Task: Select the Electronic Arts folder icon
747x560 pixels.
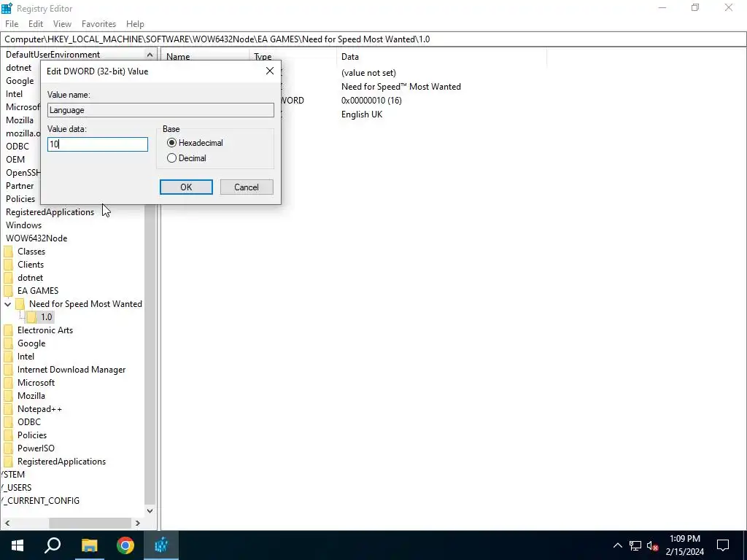Action: point(8,330)
